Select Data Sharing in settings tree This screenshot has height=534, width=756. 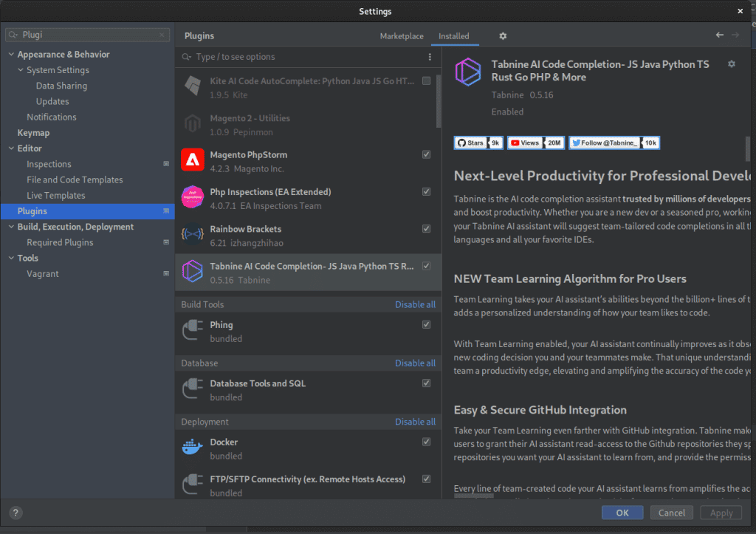(61, 86)
